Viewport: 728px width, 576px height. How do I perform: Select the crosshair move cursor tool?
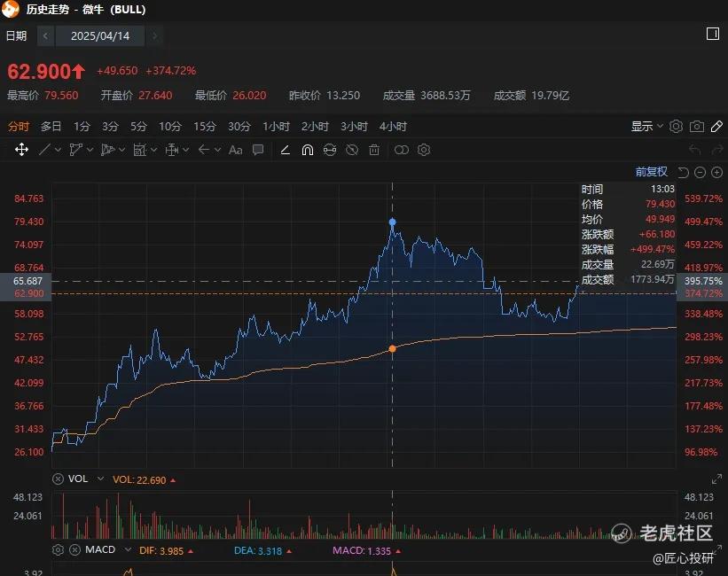21,150
